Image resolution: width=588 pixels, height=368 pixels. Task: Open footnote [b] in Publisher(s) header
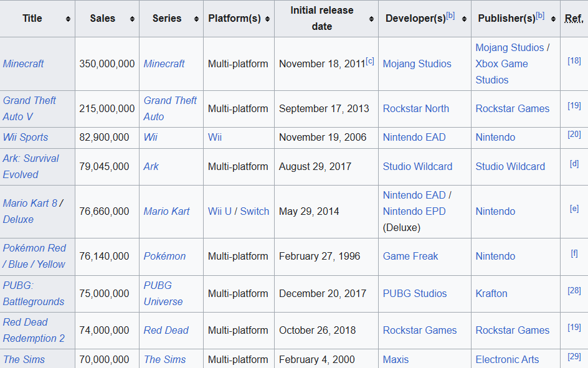pyautogui.click(x=540, y=16)
